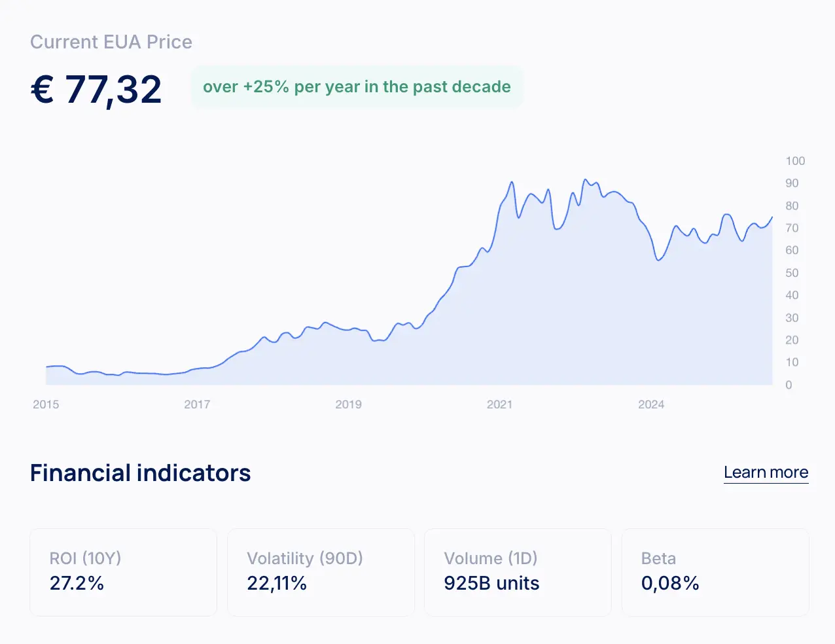Click the 27.2% ROI value
Viewport: 835px width, 644px height.
click(77, 583)
